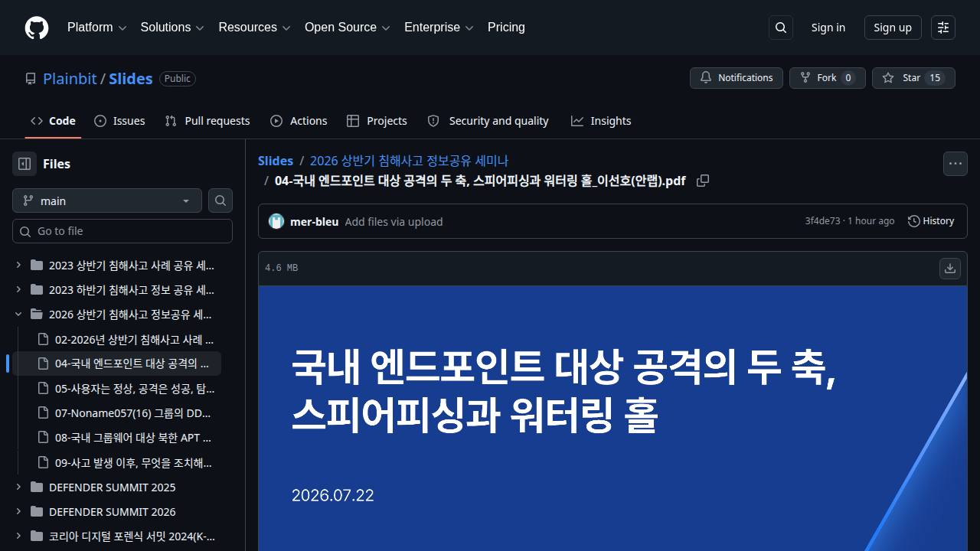Search files magnifier button next to branch
Viewport: 980px width, 551px height.
pos(220,201)
